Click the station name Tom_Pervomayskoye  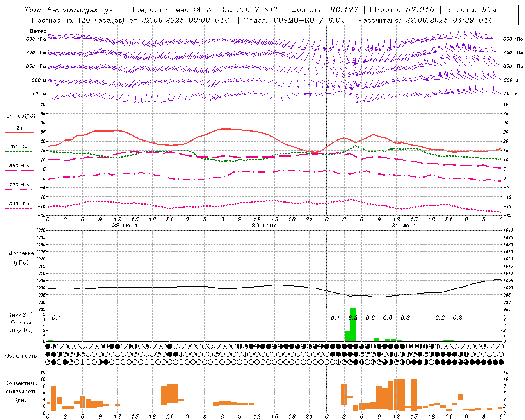point(68,10)
